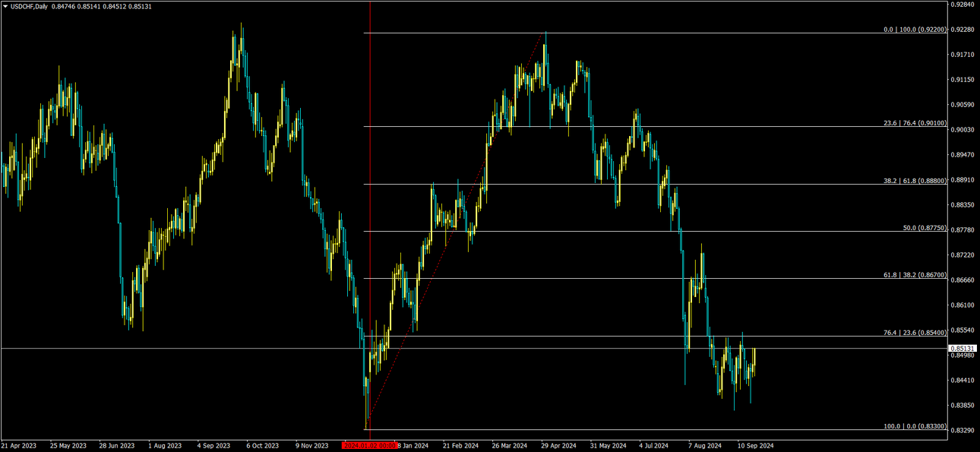Click the 1 Aug 2023 date label
This screenshot has width=980, height=452.
coord(165,446)
